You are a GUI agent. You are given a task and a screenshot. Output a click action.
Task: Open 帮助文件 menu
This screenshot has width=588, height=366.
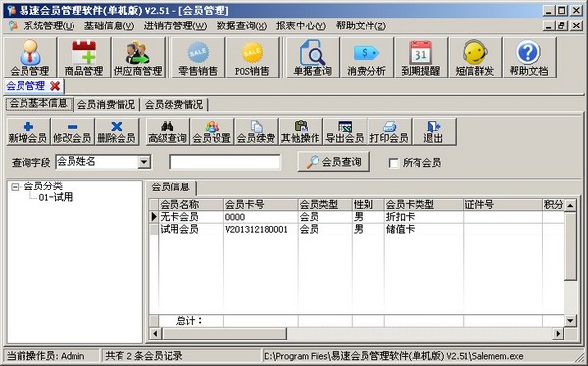(x=361, y=26)
